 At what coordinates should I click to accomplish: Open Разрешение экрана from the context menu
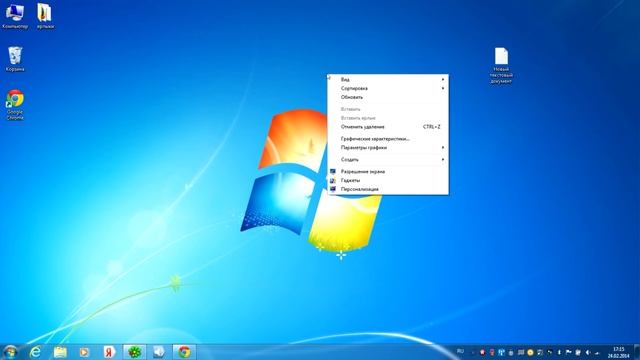[388, 171]
